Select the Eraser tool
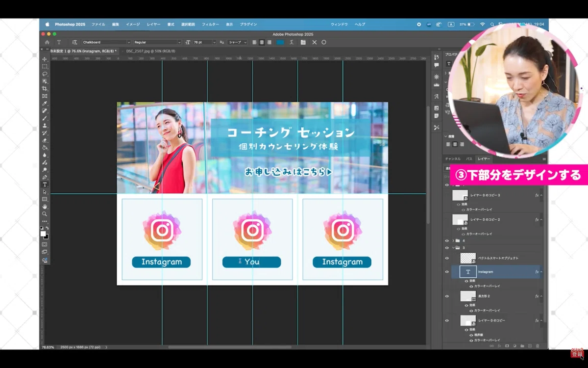The width and height of the screenshot is (588, 368). (x=45, y=140)
